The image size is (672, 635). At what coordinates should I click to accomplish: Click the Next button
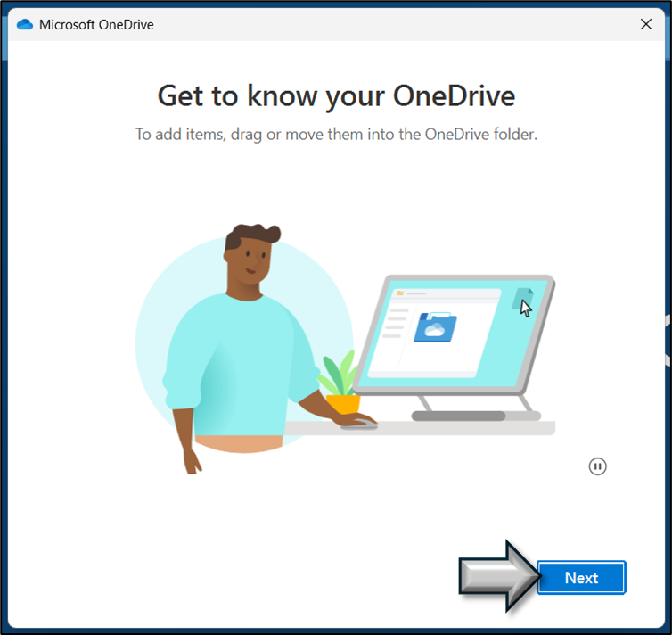click(x=581, y=577)
